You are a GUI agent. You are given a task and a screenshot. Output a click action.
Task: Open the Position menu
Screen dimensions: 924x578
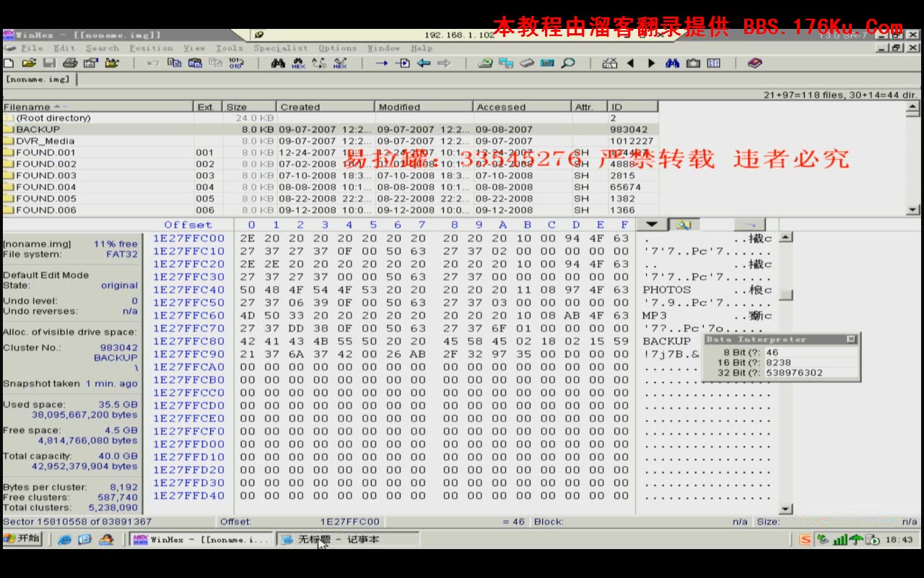click(151, 48)
